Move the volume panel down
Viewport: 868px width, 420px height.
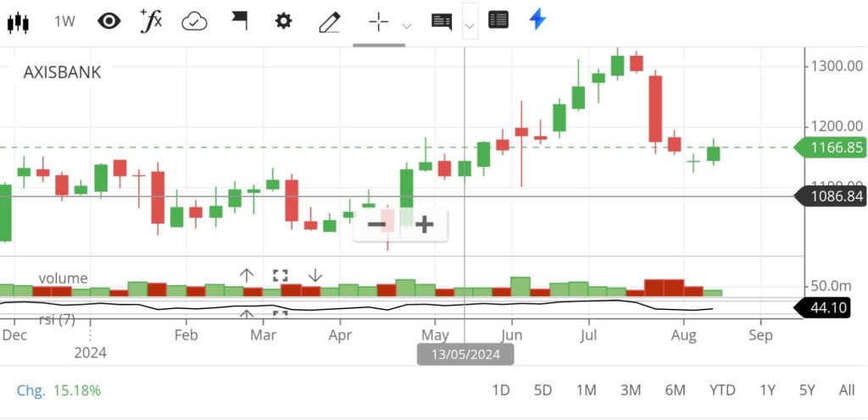click(x=314, y=274)
